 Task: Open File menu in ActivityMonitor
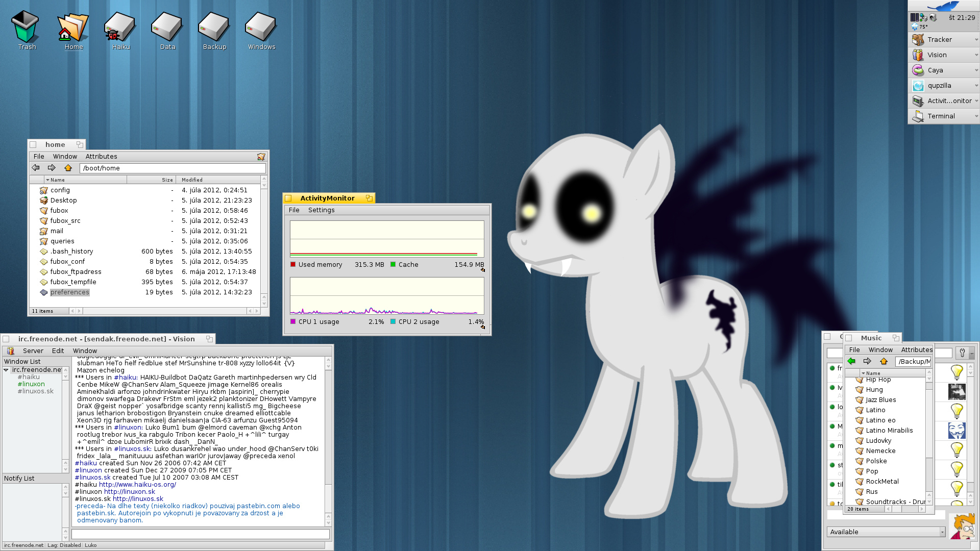[294, 210]
